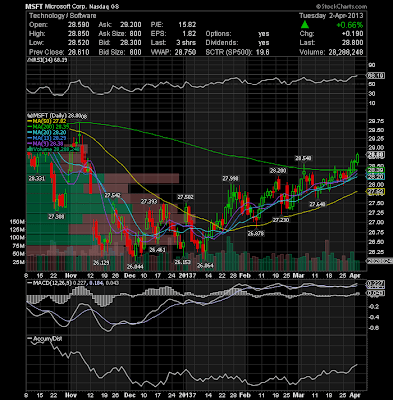Click the SCTR (SP500) value 19.6
Viewport: 393px width, 400px height.
point(263,52)
